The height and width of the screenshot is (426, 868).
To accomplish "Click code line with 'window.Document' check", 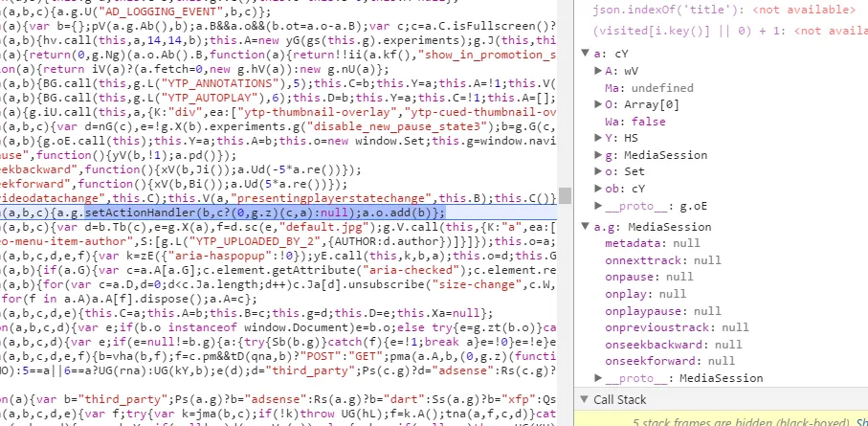I will (x=278, y=327).
